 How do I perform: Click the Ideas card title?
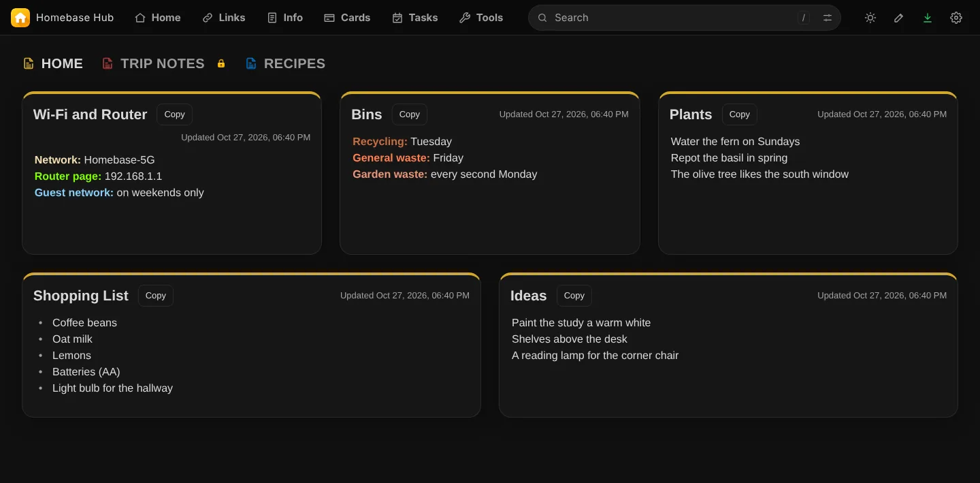click(529, 296)
